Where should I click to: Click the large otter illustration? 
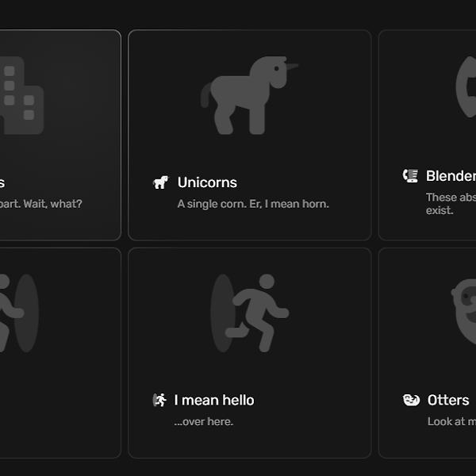[463, 312]
